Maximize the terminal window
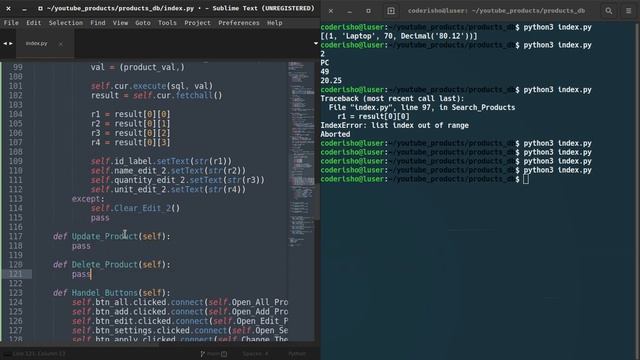 (368, 11)
